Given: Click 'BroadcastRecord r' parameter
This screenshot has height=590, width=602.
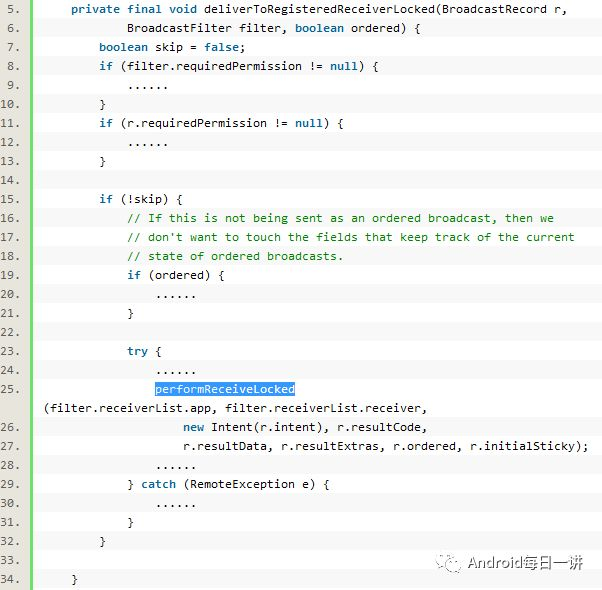Looking at the screenshot, I should tap(501, 9).
